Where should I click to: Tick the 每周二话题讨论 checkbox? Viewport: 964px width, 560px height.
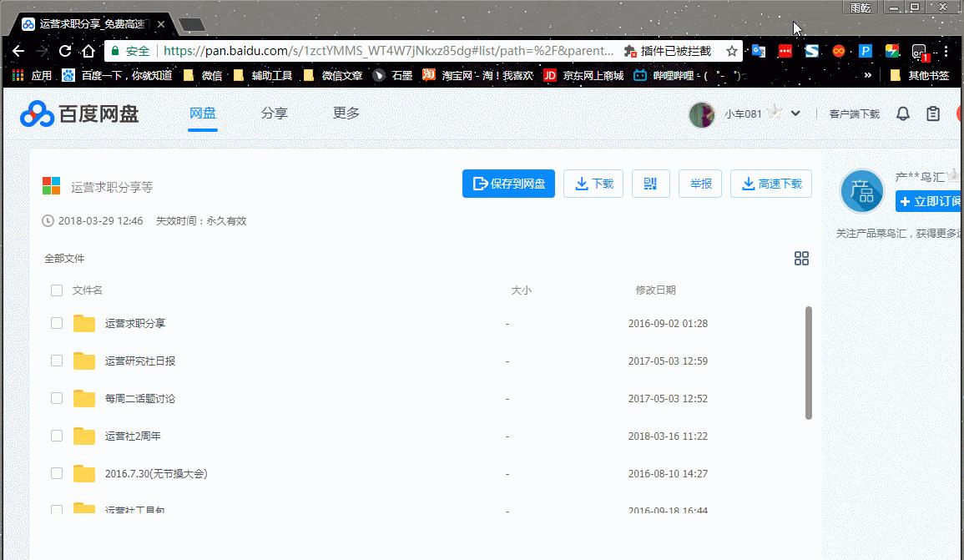57,398
